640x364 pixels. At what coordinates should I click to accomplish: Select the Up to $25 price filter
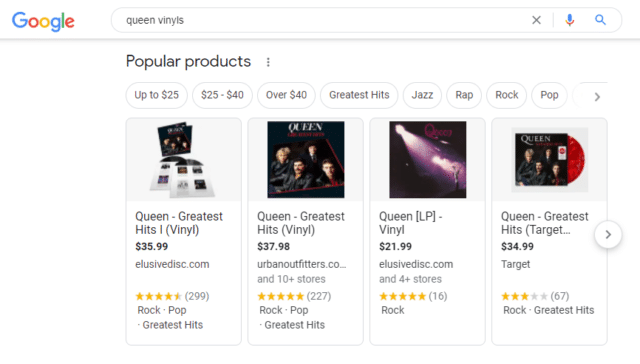157,95
